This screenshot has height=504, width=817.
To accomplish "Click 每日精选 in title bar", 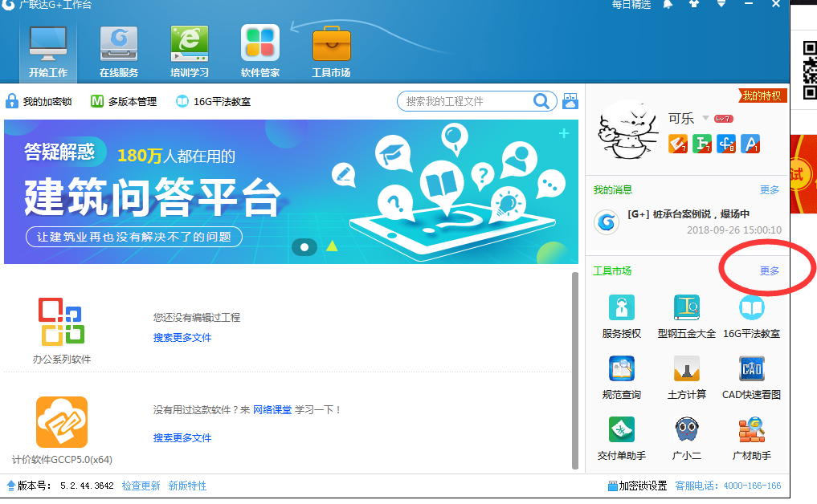I will (631, 4).
